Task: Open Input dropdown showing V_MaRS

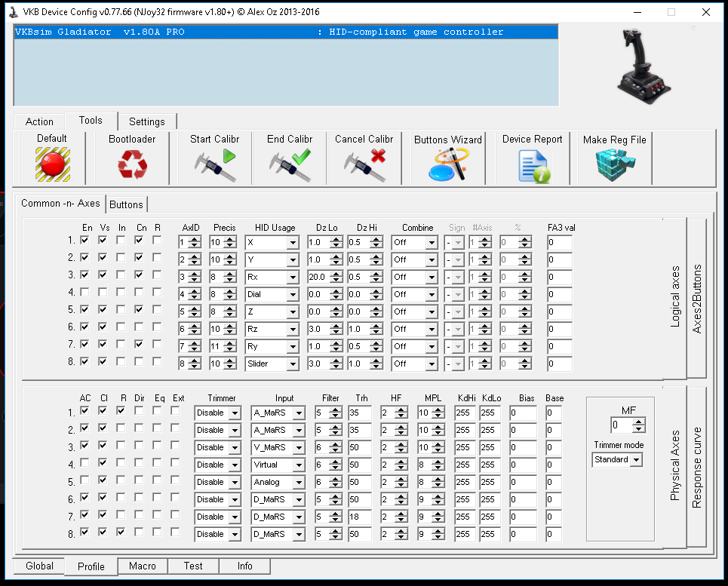Action: 299,448
